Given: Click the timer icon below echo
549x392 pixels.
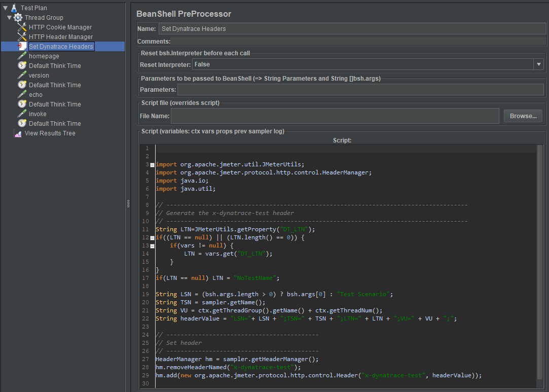Looking at the screenshot, I should pos(22,104).
